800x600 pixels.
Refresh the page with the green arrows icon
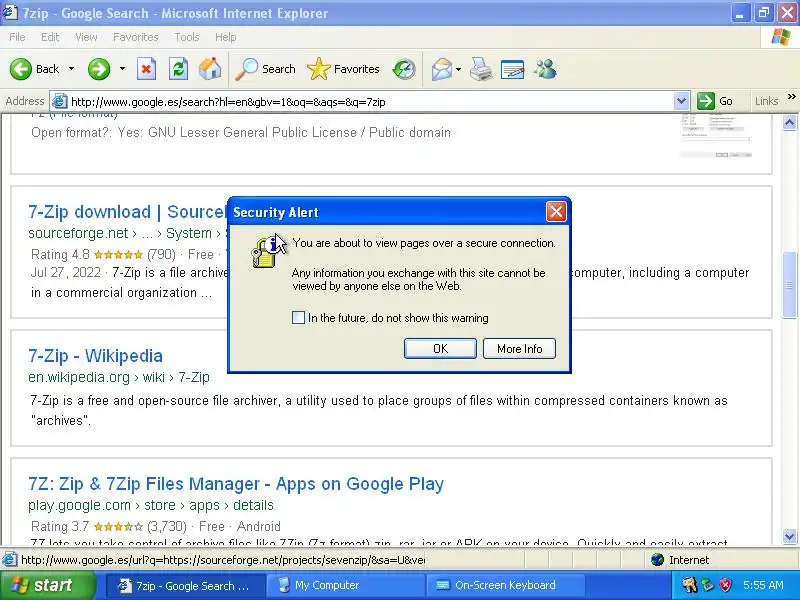tap(178, 69)
